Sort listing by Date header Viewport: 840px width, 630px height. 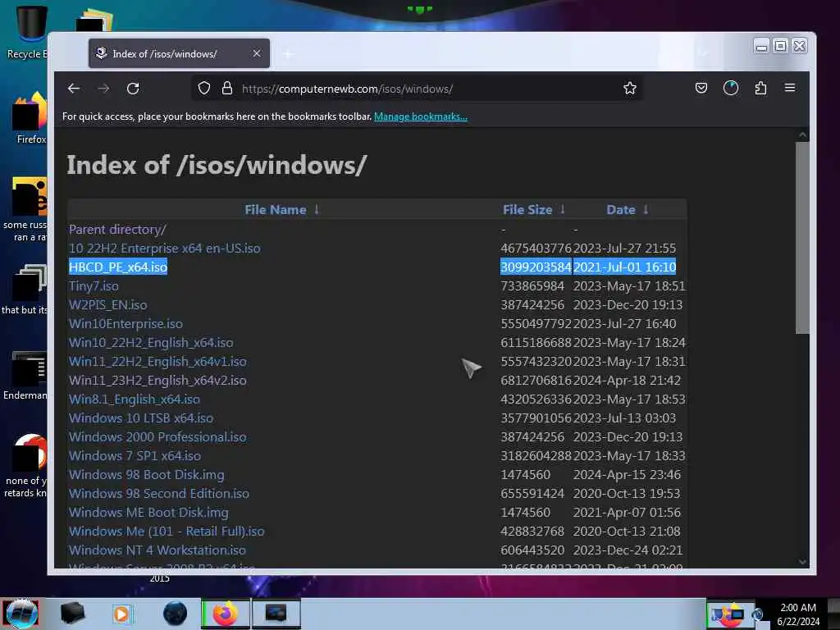click(x=620, y=209)
